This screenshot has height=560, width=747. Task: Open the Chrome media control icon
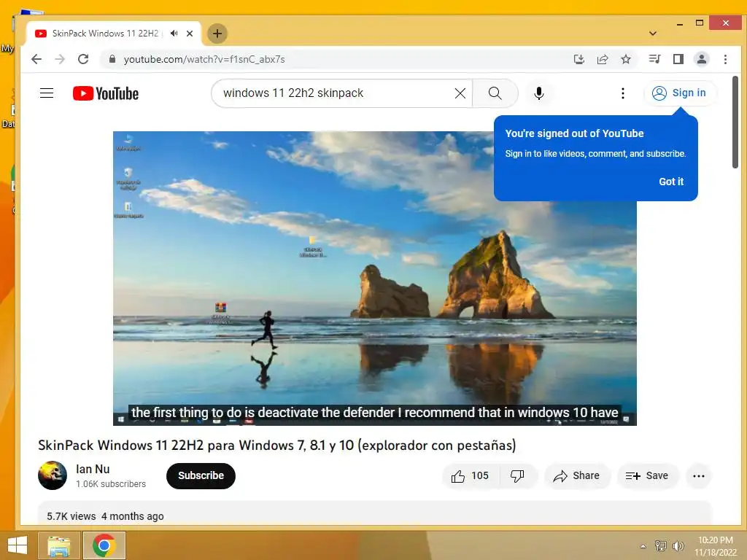(654, 59)
